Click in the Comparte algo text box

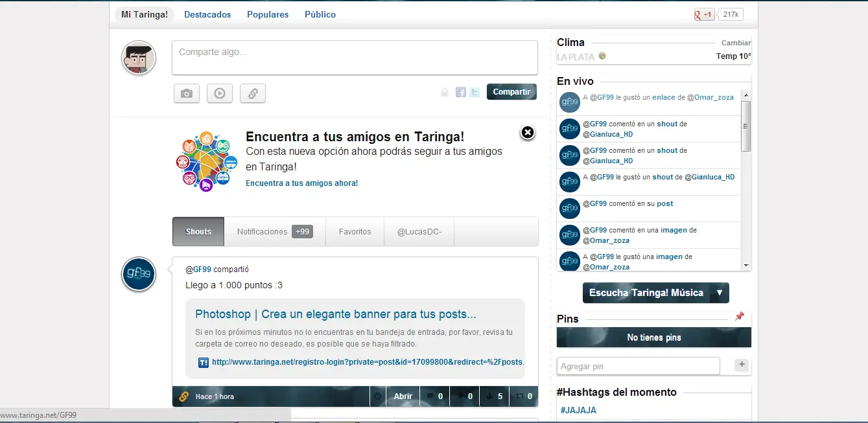(x=355, y=58)
